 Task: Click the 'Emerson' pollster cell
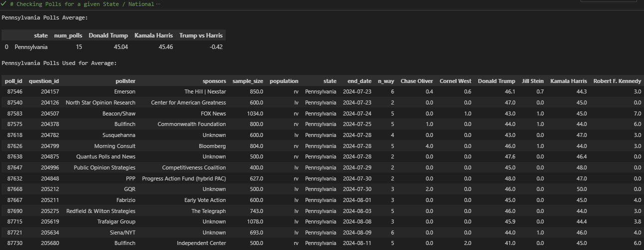(125, 92)
